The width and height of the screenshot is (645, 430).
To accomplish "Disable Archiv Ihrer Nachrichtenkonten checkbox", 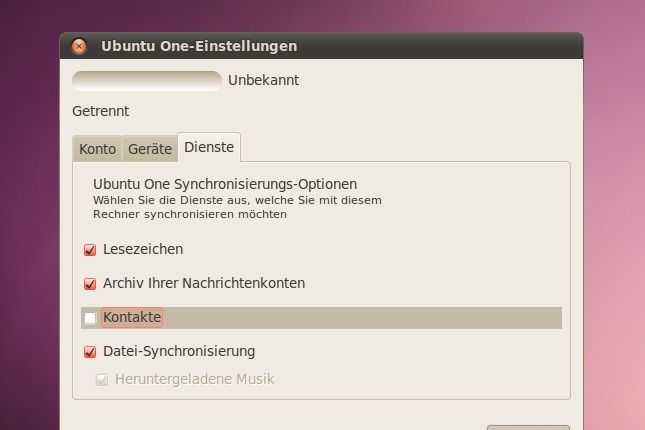I will click(x=90, y=284).
